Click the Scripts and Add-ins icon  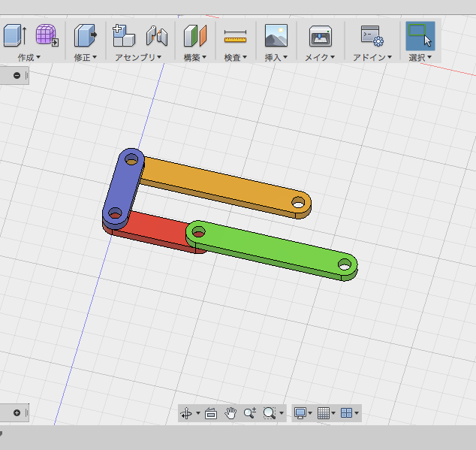(x=372, y=36)
